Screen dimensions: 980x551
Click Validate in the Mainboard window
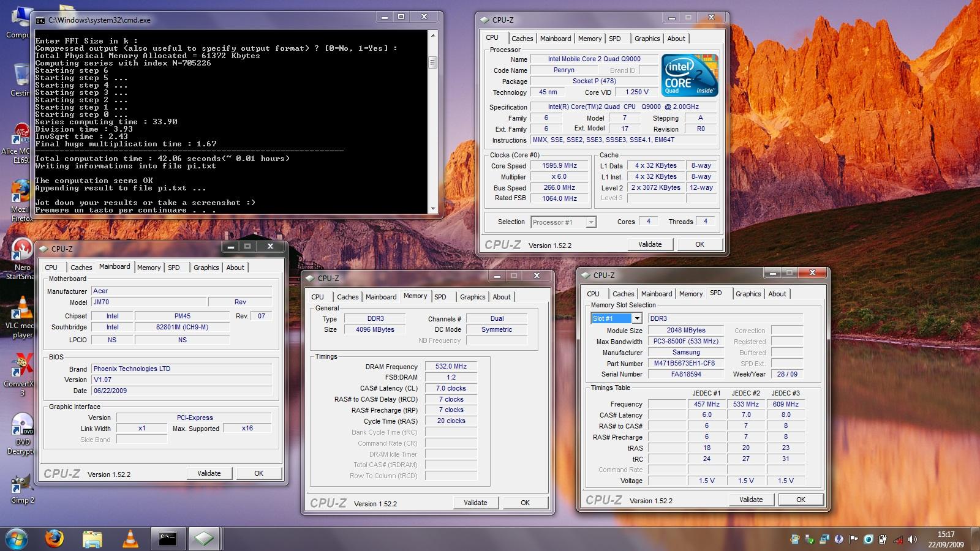tap(209, 473)
